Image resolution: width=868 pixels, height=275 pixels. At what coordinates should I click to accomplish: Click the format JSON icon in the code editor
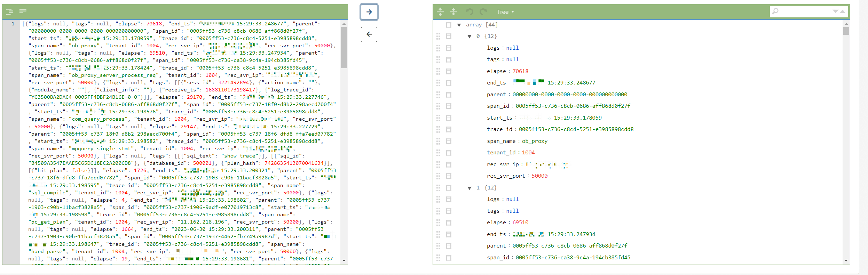[10, 12]
